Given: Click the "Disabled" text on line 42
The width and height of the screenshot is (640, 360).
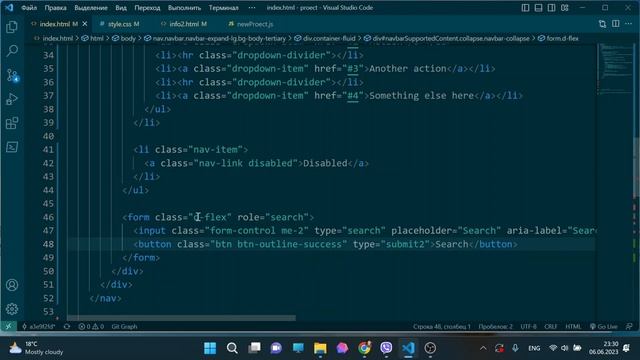Looking at the screenshot, I should (325, 163).
